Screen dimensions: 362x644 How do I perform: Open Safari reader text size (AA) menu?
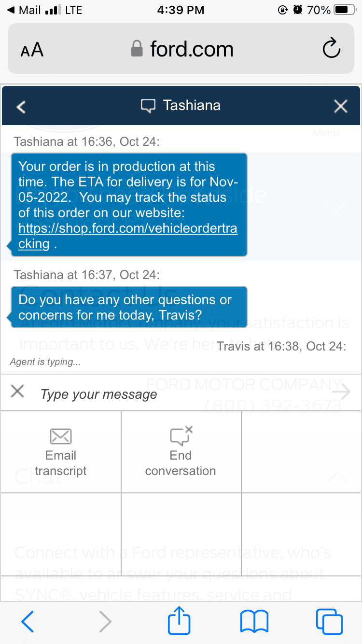pos(32,50)
